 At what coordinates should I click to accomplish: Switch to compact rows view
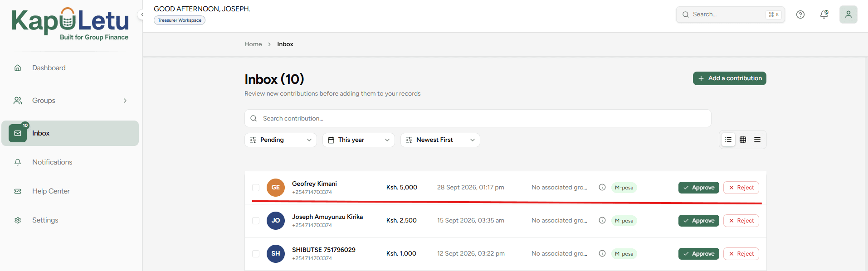(757, 140)
